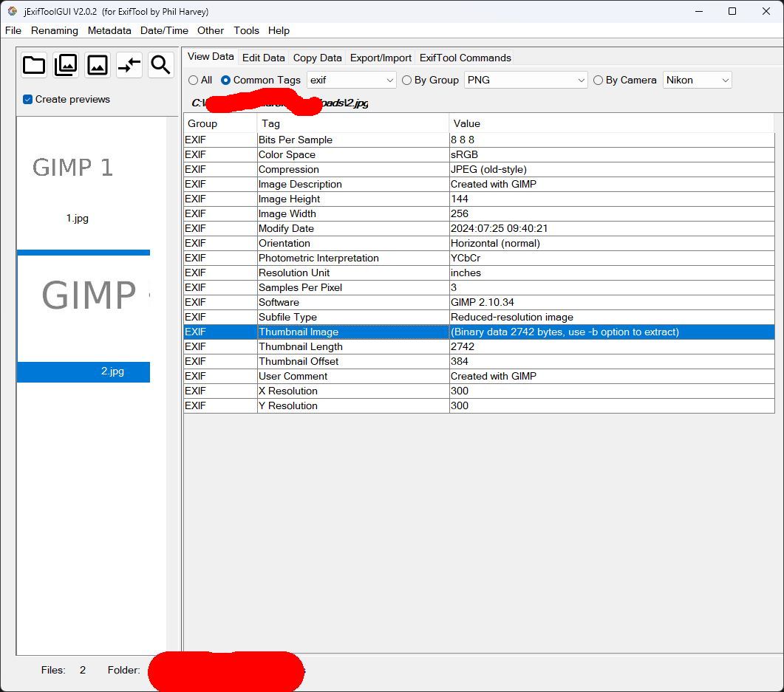Select the Thumbnail Length tag
Screen dimensions: 784x692
(353, 347)
